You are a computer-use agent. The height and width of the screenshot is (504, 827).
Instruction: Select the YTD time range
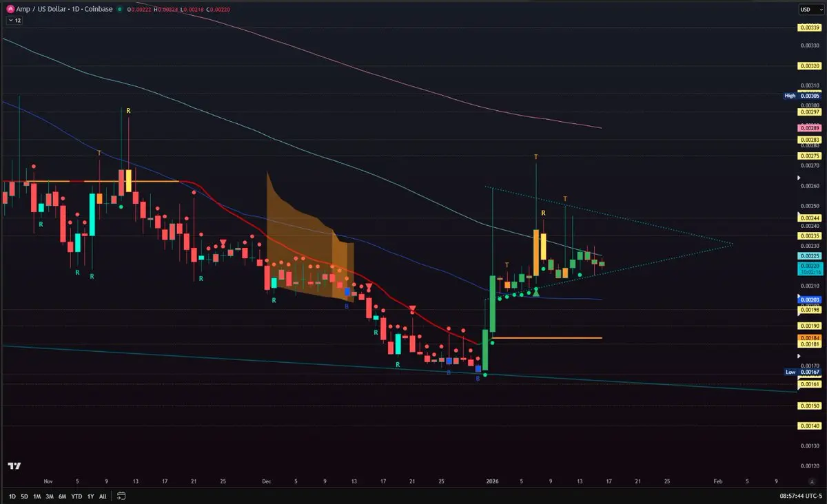[76, 496]
